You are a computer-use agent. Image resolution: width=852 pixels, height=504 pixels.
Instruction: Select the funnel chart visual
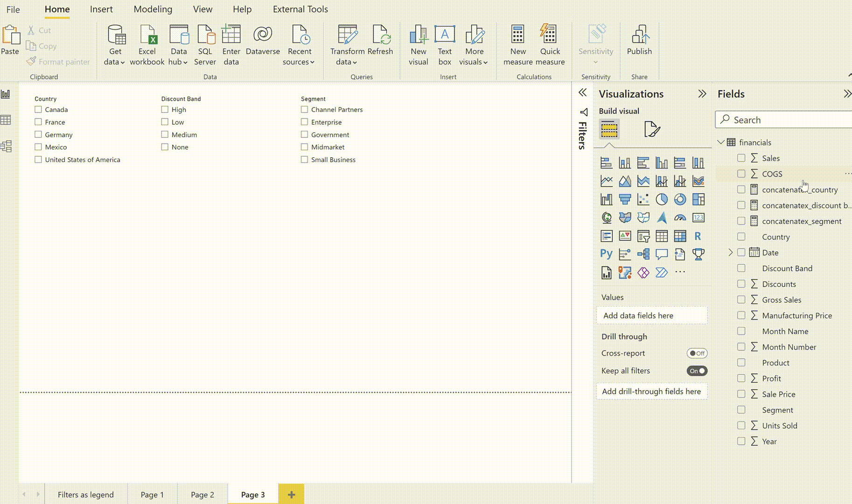coord(625,199)
